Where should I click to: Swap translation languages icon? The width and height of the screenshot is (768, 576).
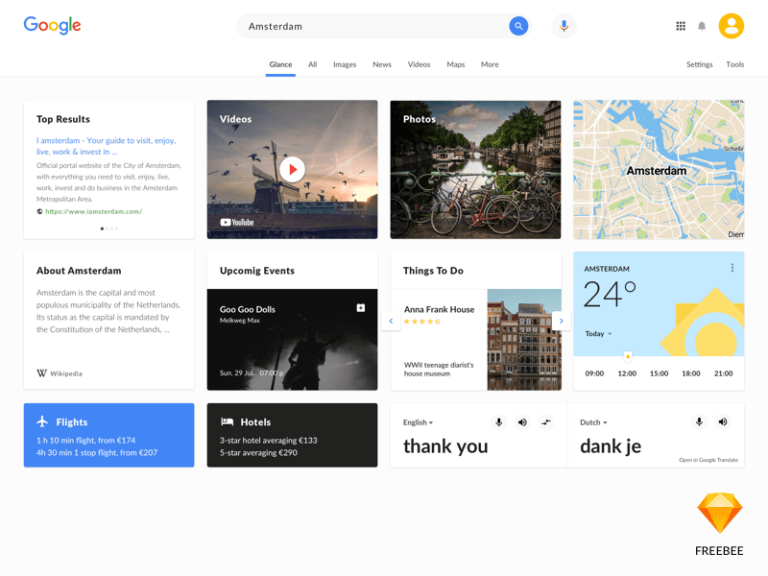(546, 422)
